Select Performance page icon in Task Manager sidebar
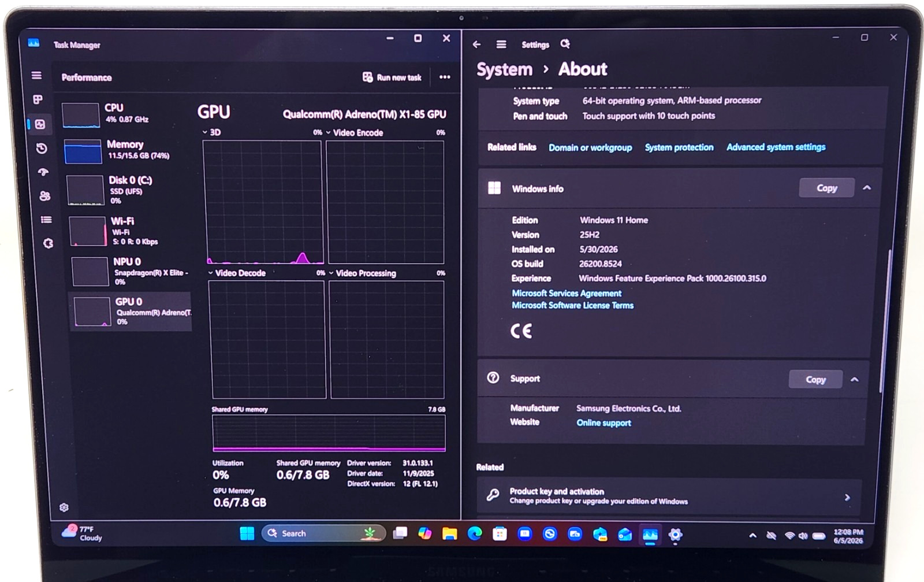924x582 pixels. pyautogui.click(x=40, y=124)
